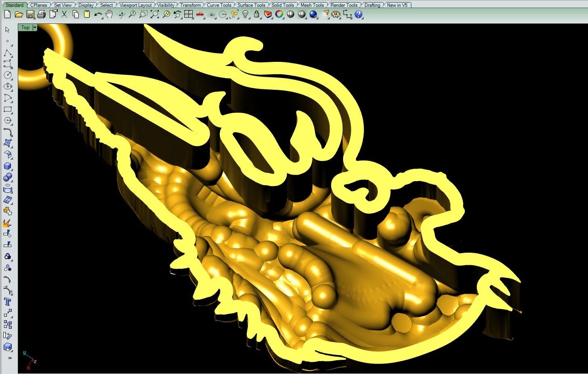
Task: Open the Top viewport dropdown arrow
Action: pyautogui.click(x=35, y=27)
